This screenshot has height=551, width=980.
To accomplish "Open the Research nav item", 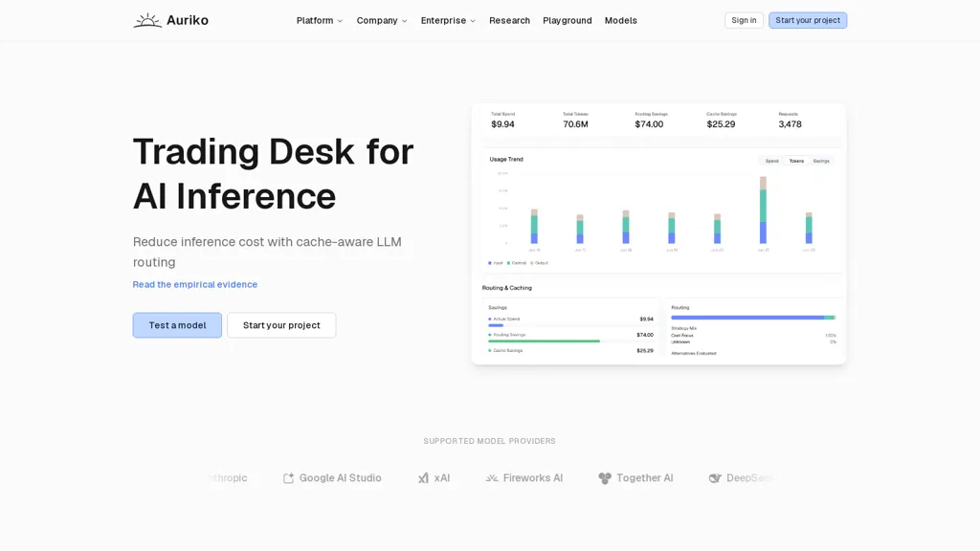I will pos(509,21).
